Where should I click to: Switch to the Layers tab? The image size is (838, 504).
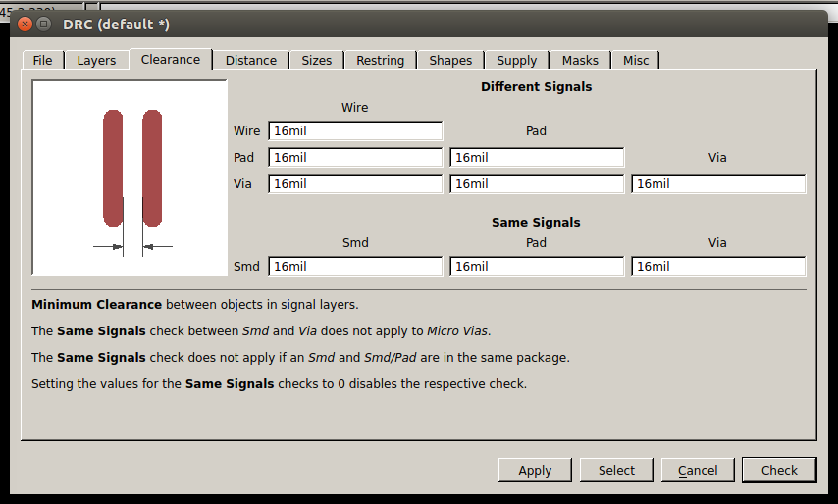coord(96,61)
